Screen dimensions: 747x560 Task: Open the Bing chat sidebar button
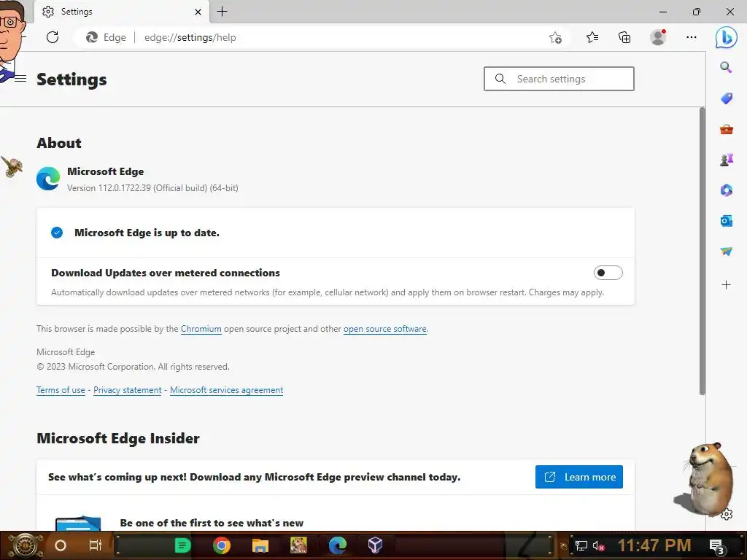click(x=726, y=37)
